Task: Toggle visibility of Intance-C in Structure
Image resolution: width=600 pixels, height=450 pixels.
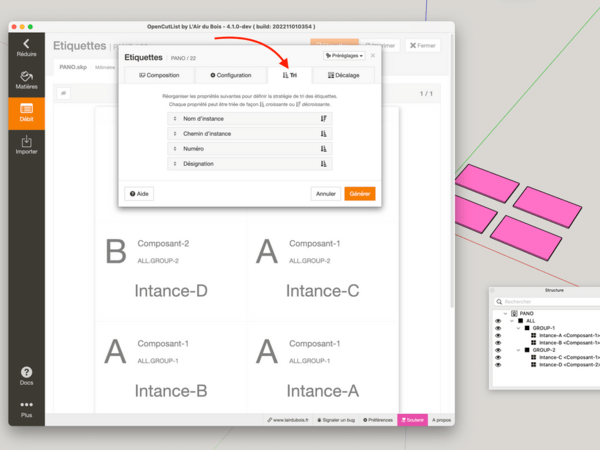Action: [498, 357]
